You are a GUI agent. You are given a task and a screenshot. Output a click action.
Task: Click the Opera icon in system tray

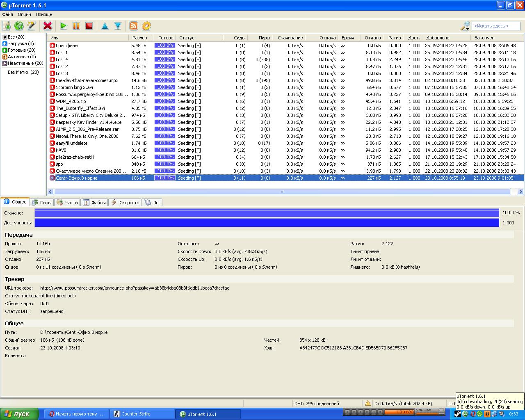point(473,414)
